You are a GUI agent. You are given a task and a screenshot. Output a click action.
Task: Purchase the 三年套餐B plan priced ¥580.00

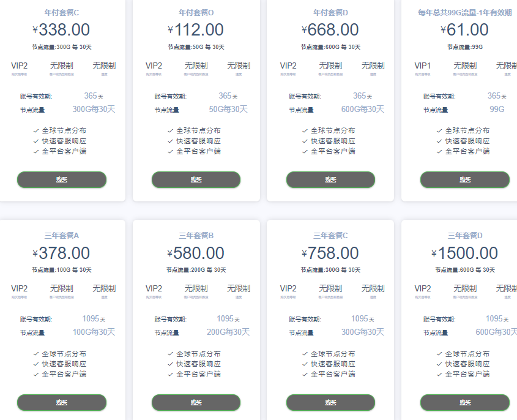196,402
